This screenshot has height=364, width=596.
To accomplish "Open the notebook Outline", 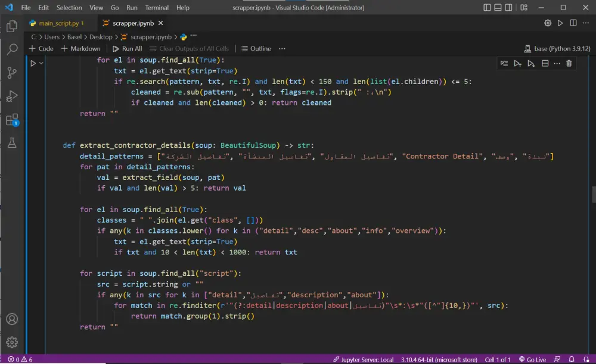I will (256, 49).
